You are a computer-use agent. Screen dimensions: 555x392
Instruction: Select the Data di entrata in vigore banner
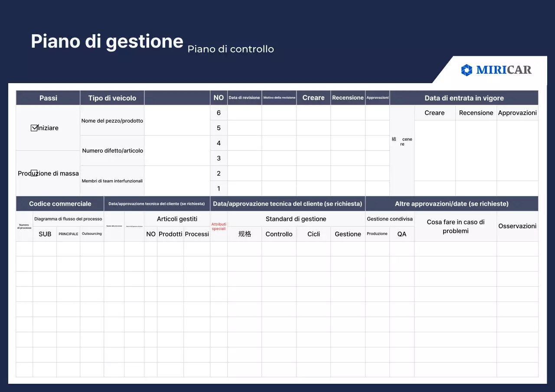click(464, 97)
